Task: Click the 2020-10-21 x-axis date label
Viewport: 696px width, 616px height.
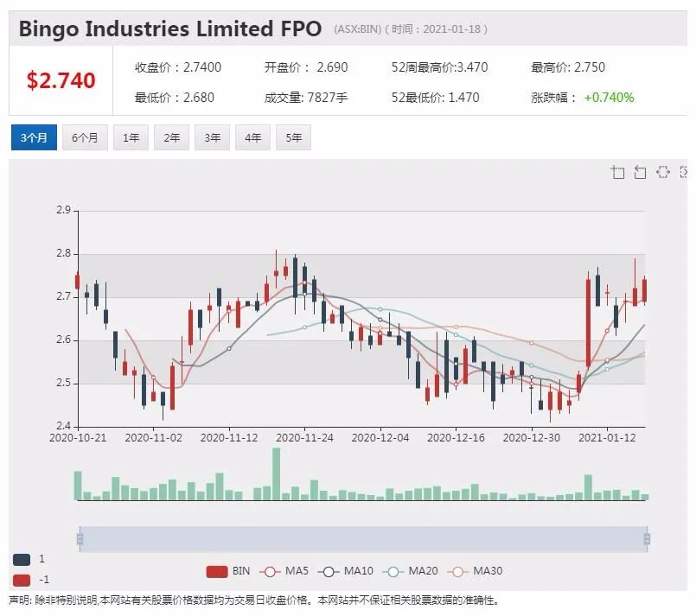Action: click(78, 438)
